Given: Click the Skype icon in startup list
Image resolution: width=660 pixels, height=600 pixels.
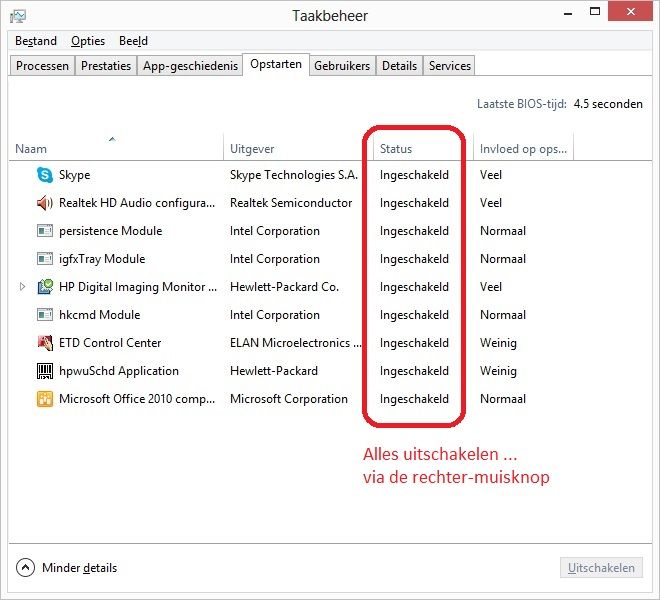Looking at the screenshot, I should 45,175.
